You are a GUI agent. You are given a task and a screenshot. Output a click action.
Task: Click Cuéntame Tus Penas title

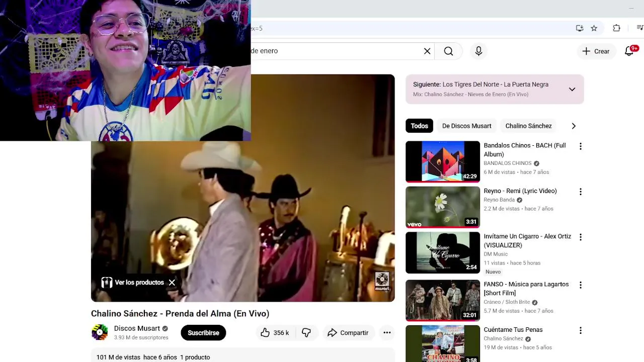pyautogui.click(x=513, y=330)
